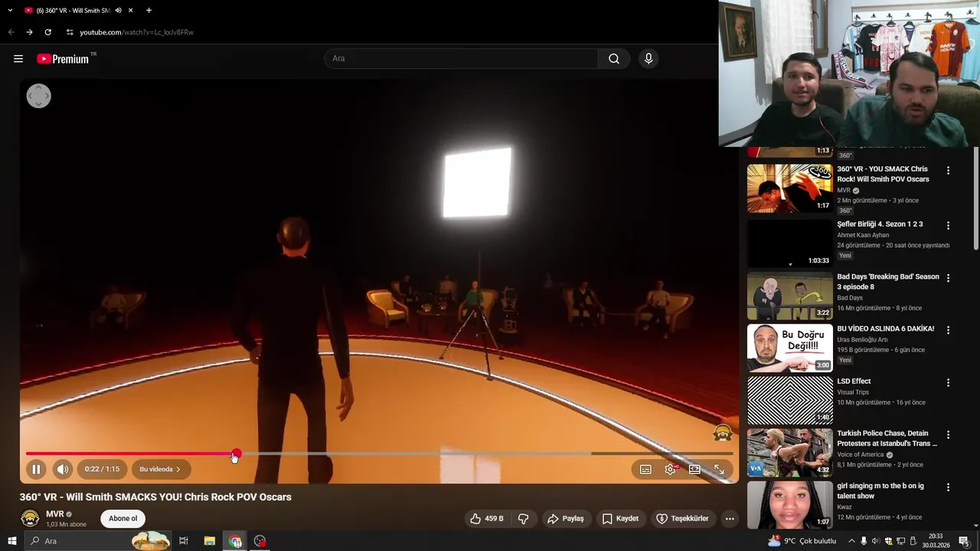
Task: Open the tab search dropdown arrow
Action: pyautogui.click(x=10, y=11)
